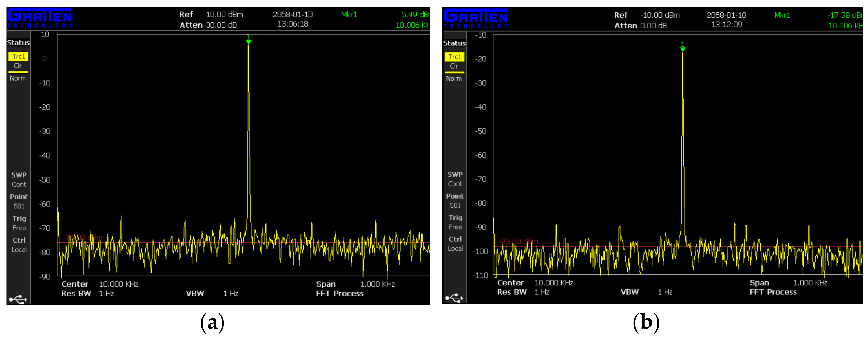Select yellow Trc1 indicator in right status
Image resolution: width=868 pixels, height=343 pixels.
455,57
